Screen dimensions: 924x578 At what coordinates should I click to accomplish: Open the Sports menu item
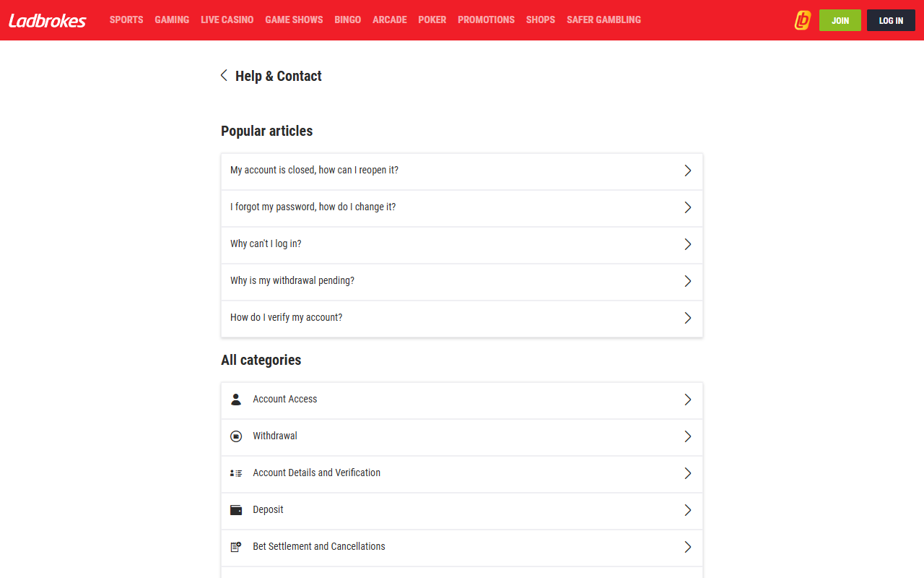[126, 20]
